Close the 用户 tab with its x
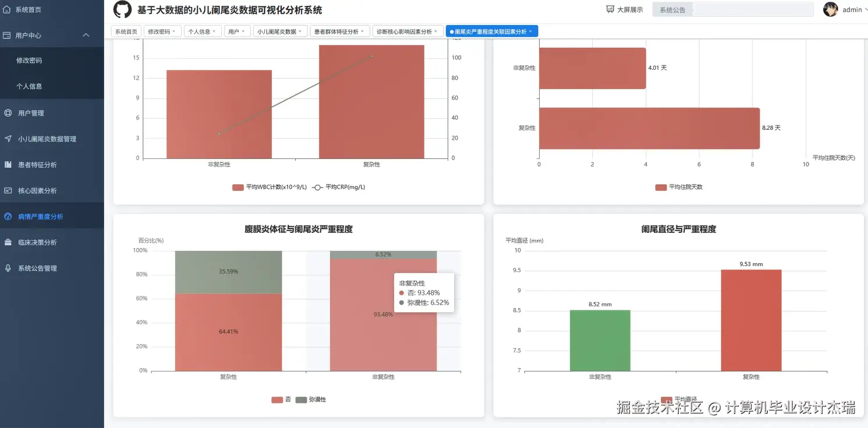This screenshot has height=428, width=868. click(x=243, y=31)
